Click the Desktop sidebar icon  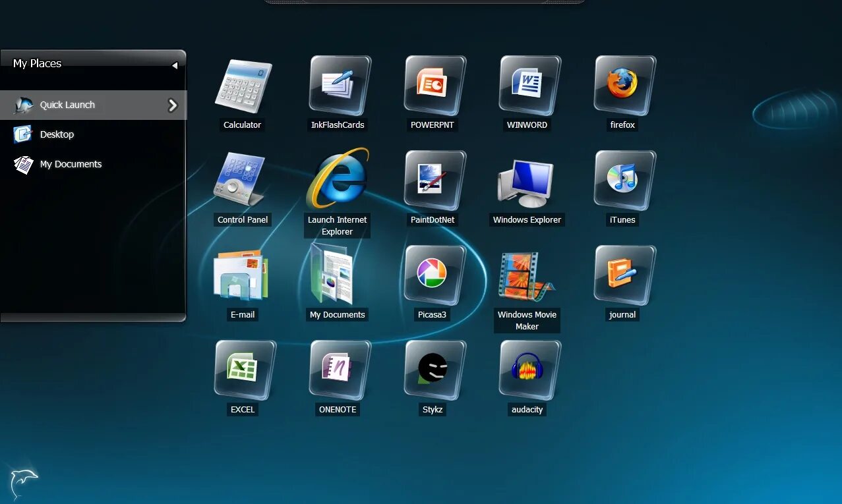tap(23, 134)
